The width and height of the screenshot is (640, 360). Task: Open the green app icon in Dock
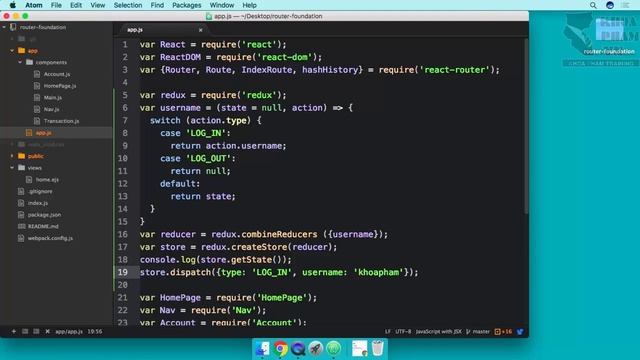(333, 349)
